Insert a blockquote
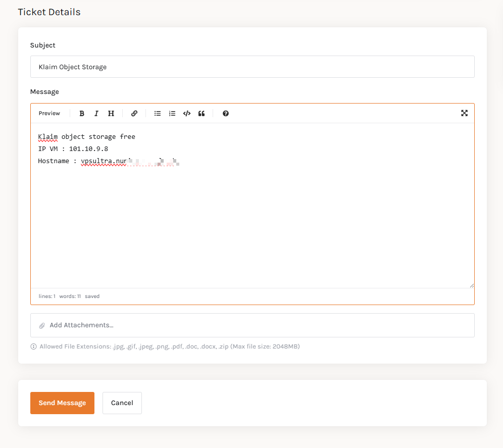This screenshot has height=448, width=503. click(x=202, y=113)
